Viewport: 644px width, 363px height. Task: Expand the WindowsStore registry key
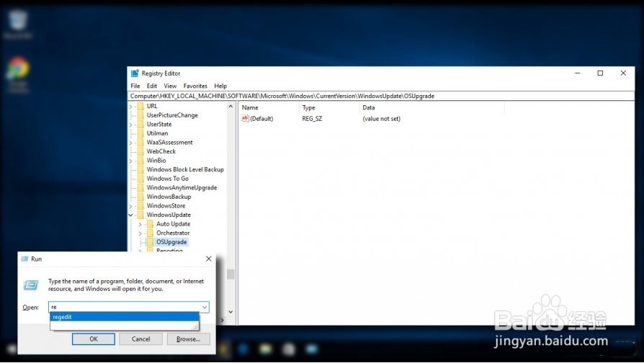coord(131,206)
